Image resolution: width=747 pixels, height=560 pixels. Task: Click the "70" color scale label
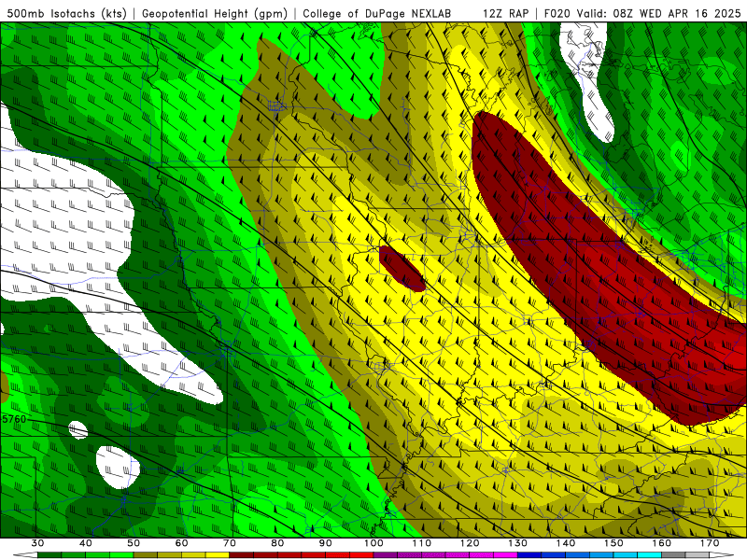click(x=230, y=543)
